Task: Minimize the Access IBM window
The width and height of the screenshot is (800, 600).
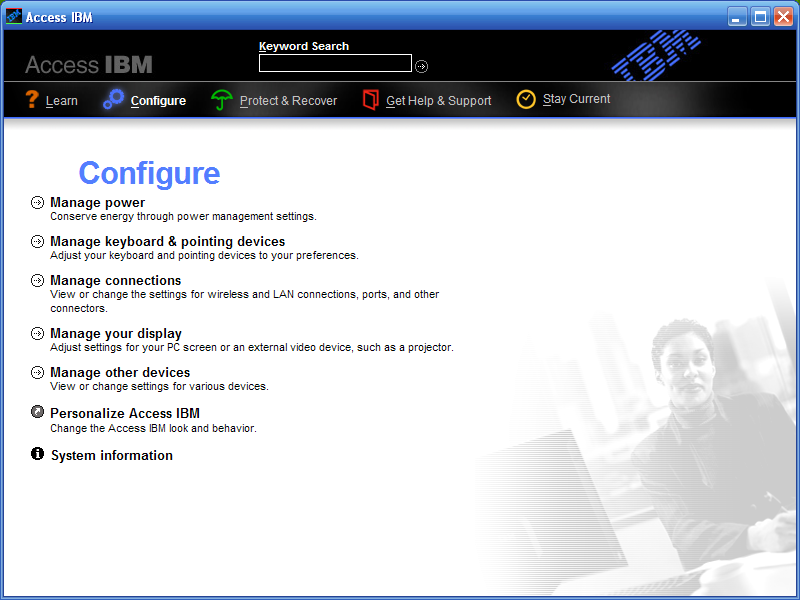Action: [x=737, y=17]
